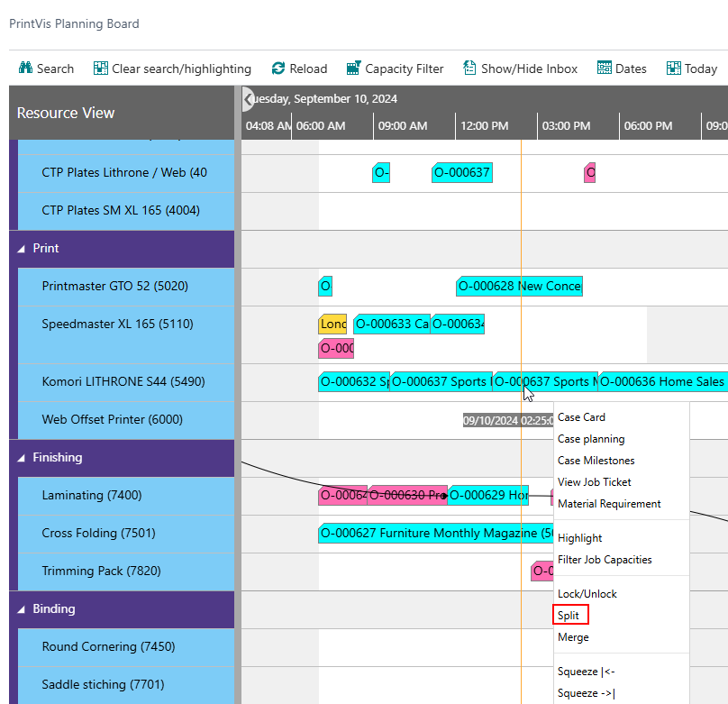The height and width of the screenshot is (704, 728).
Task: Click the Today icon
Action: (x=674, y=69)
